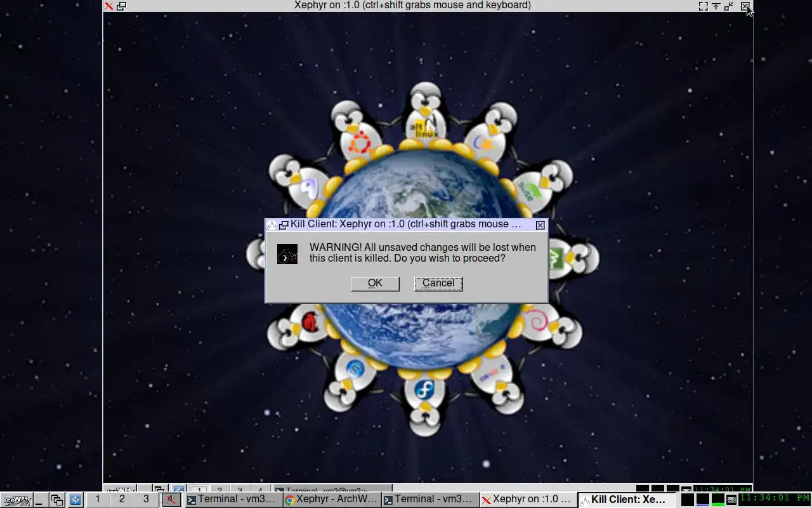812x508 pixels.
Task: Switch to workspace 2 in the outer taskbar
Action: [122, 499]
